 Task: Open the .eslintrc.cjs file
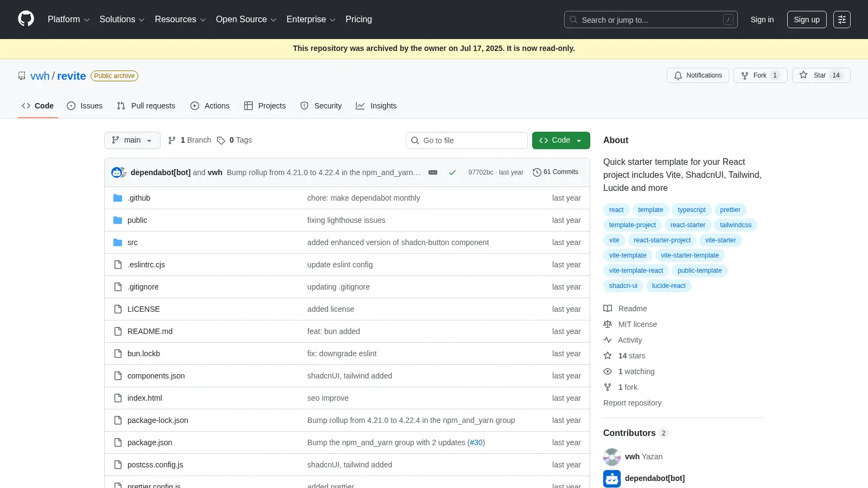coord(146,265)
